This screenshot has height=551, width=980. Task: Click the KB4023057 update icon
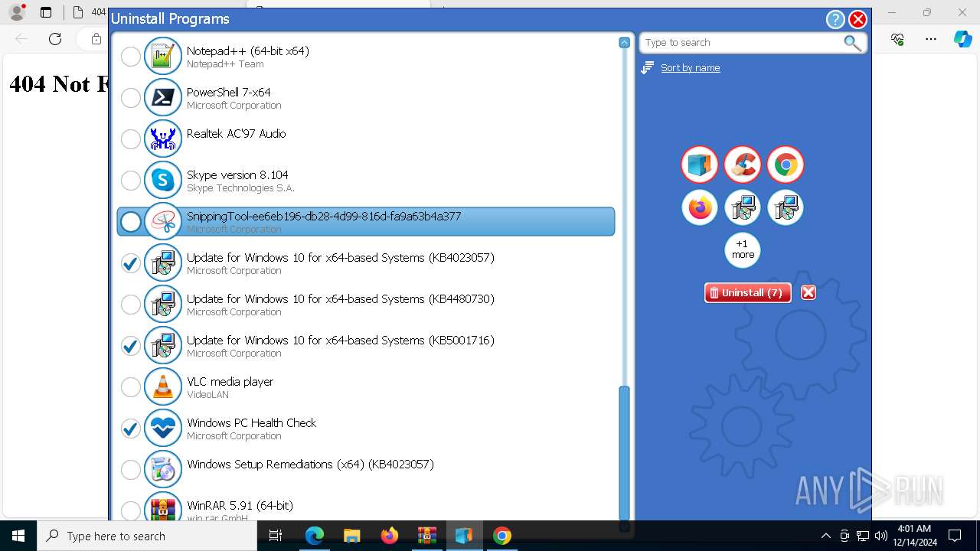click(163, 262)
